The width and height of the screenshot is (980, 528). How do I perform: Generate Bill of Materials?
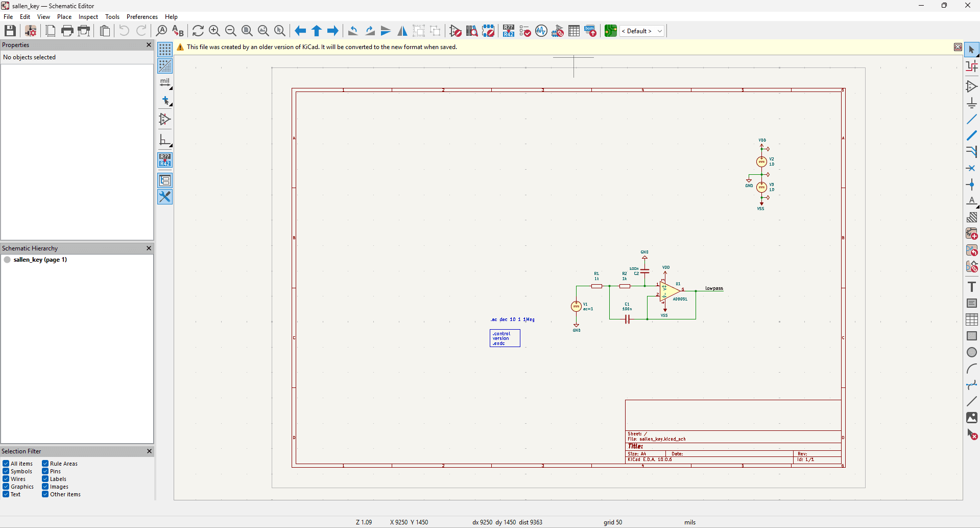pos(590,31)
